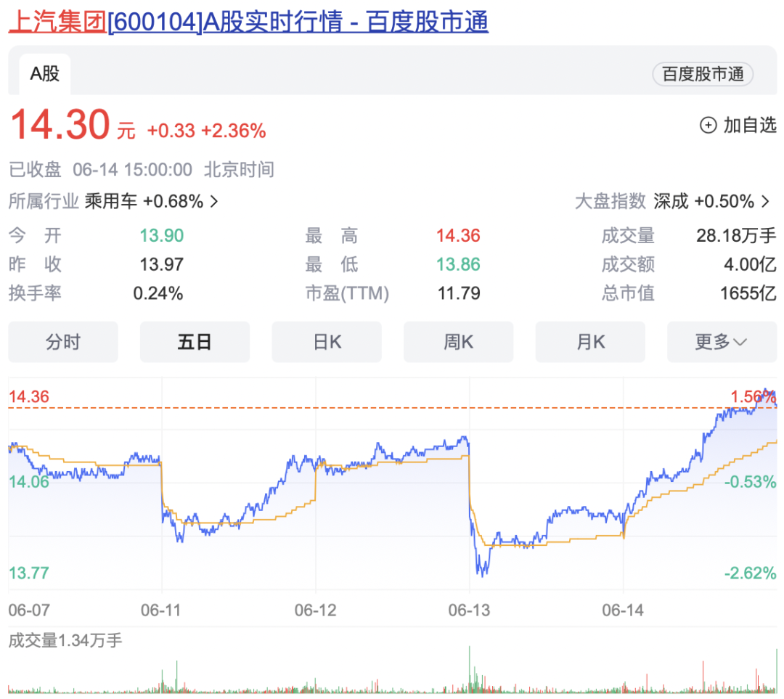The width and height of the screenshot is (784, 699).
Task: Click the 06-11 date label on chart axis
Action: (x=160, y=610)
